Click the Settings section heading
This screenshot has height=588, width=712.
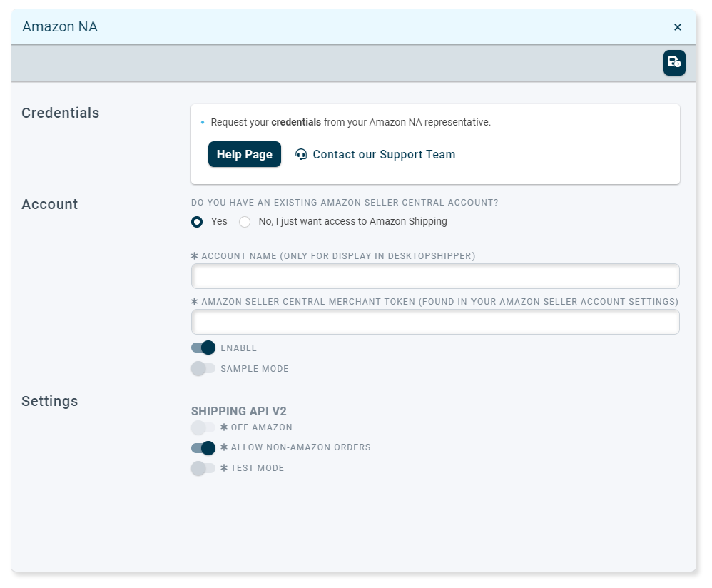click(x=50, y=401)
